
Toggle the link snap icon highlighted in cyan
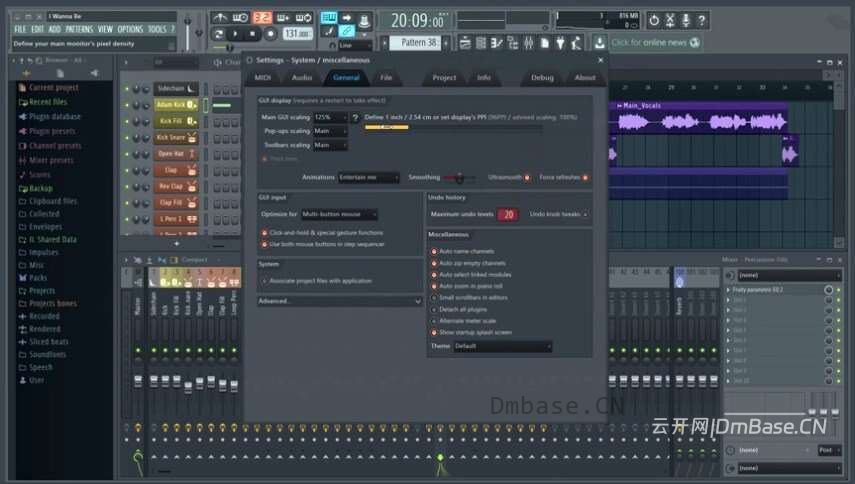pos(347,32)
